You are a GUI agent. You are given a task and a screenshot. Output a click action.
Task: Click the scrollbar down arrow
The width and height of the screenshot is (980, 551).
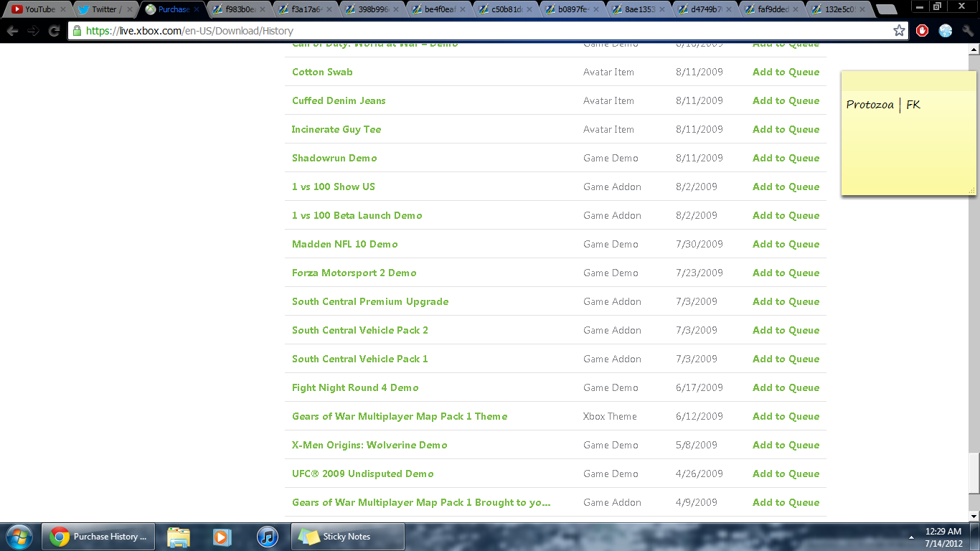pos(974,516)
